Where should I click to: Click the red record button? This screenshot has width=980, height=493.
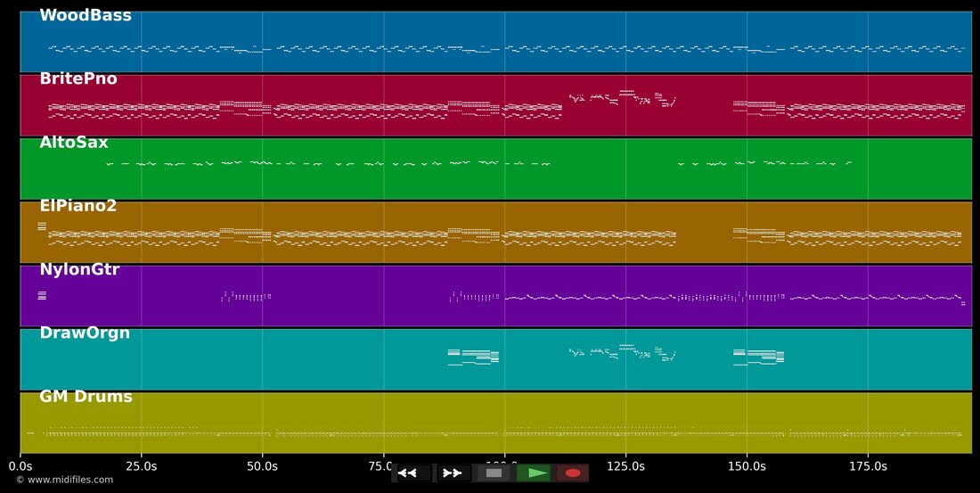click(573, 473)
